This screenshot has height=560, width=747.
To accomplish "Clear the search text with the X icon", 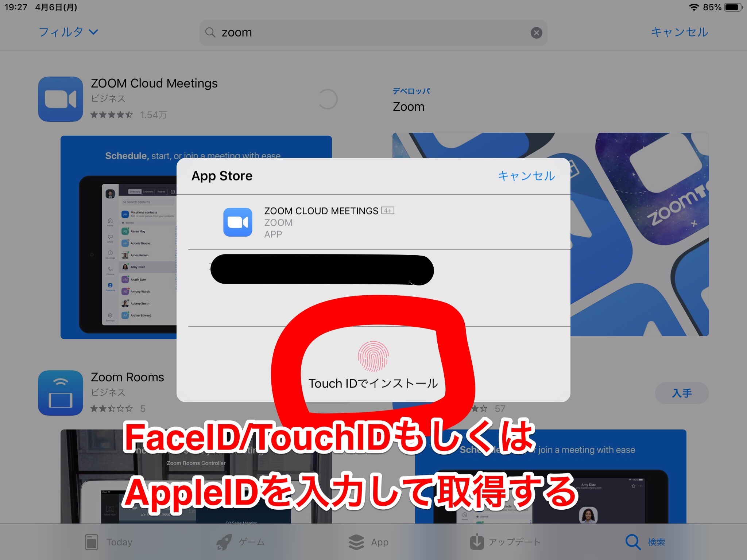I will [536, 33].
